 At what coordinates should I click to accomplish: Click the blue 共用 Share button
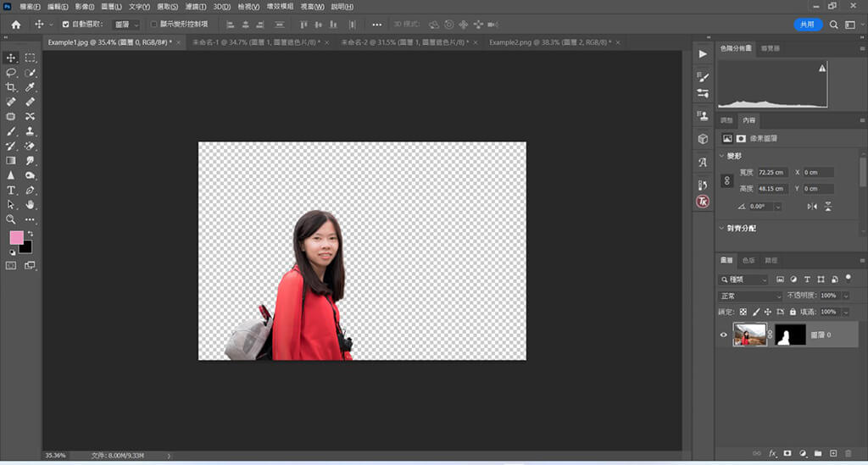coord(808,25)
